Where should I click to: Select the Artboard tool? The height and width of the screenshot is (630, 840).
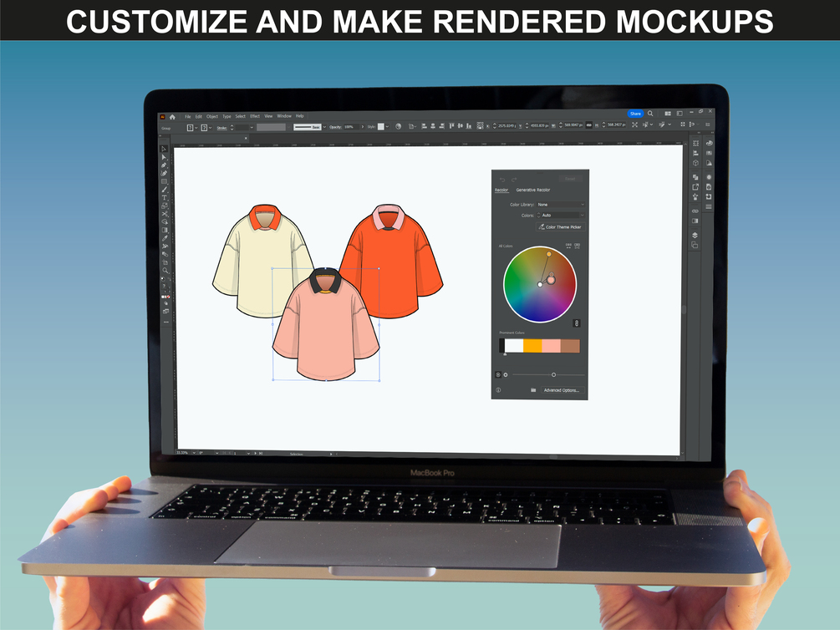[165, 262]
